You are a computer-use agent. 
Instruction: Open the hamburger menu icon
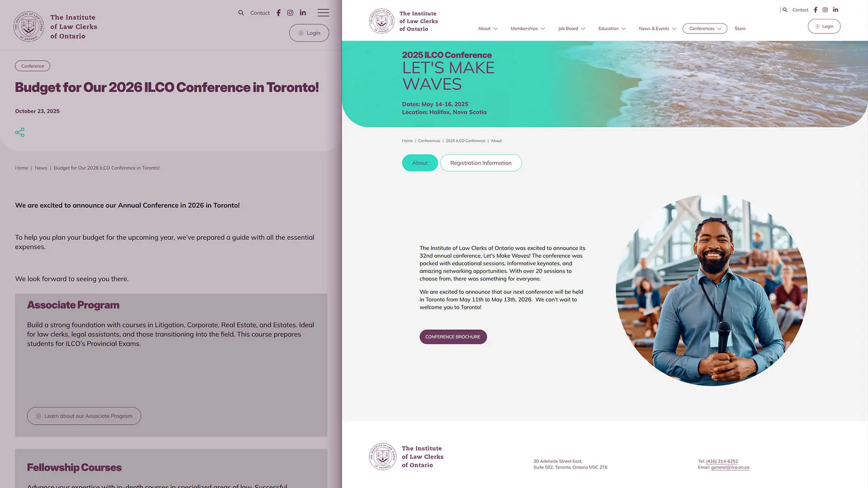point(323,13)
